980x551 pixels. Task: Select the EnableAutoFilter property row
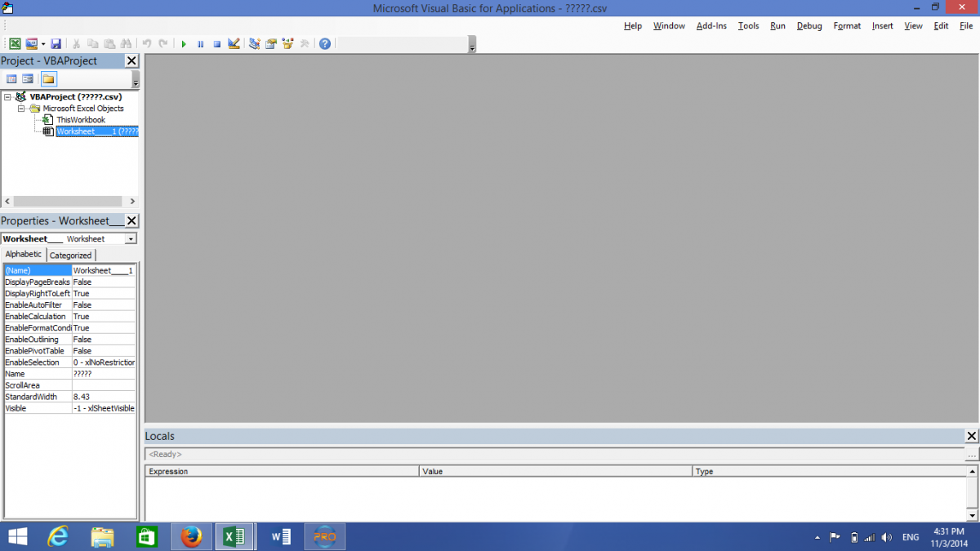coord(70,304)
